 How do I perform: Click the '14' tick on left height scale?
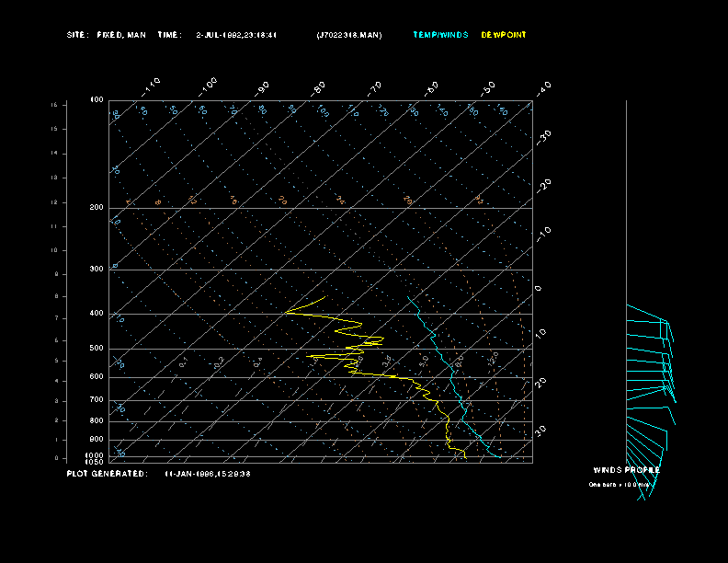(54, 153)
